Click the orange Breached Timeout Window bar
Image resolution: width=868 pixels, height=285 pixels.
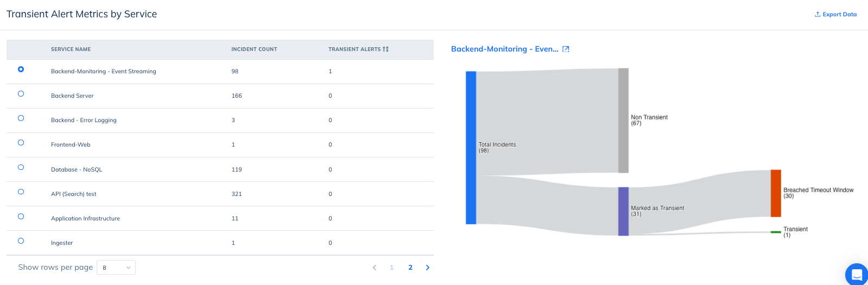coord(776,193)
